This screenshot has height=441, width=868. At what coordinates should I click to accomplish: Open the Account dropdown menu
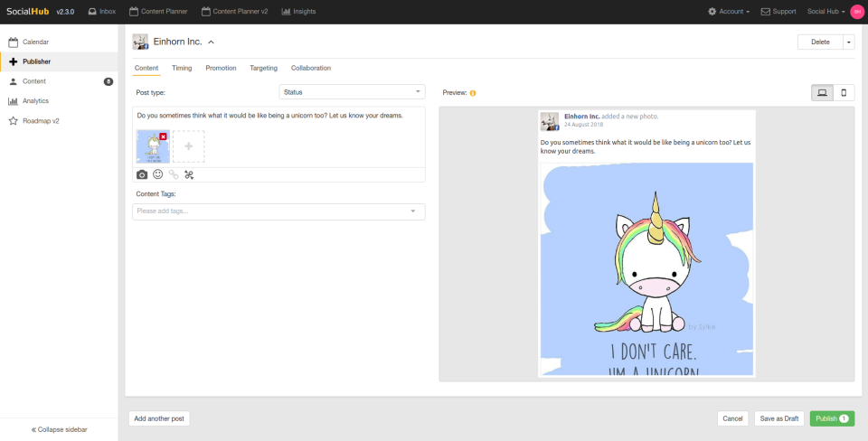pos(729,11)
